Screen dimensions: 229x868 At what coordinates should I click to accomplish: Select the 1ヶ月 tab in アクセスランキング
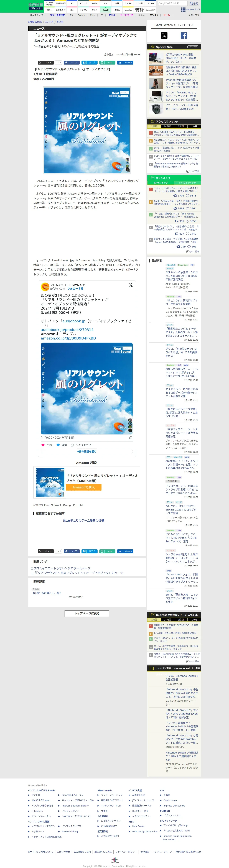194,126
